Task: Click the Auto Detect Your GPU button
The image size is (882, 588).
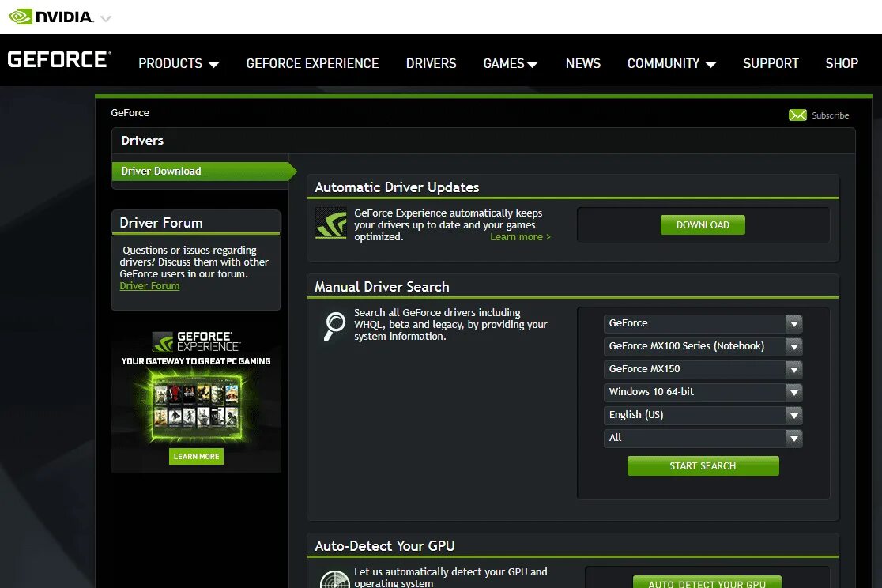Action: 707,582
